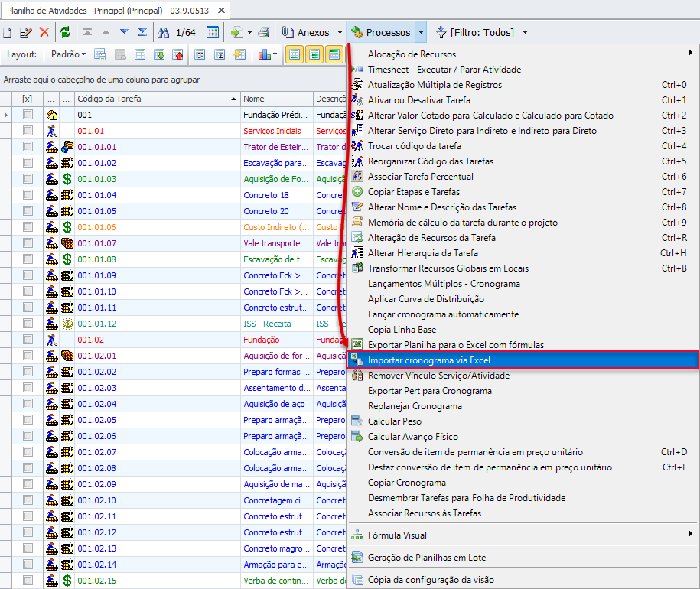Toggle the second highlighted grid view button

tap(314, 54)
